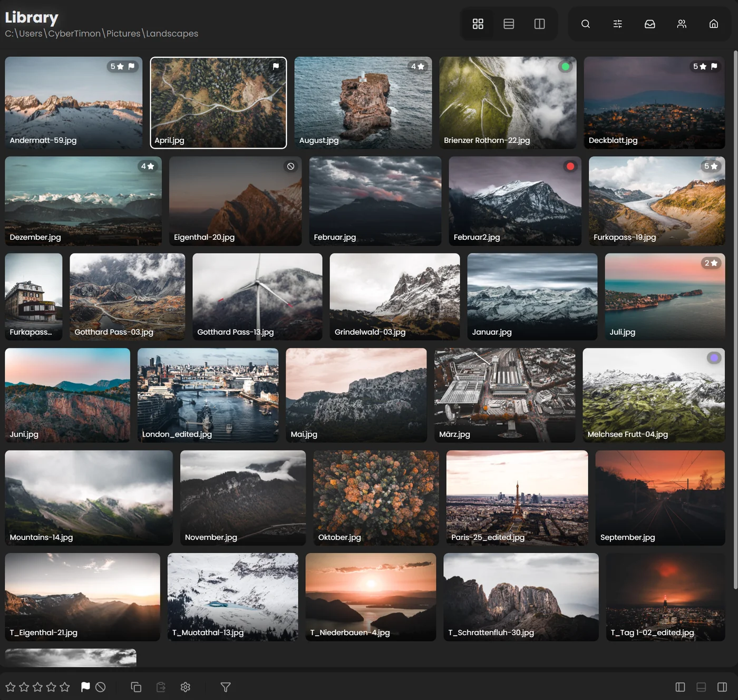
Task: Select the August.jpg rocky island photo
Action: (x=363, y=102)
